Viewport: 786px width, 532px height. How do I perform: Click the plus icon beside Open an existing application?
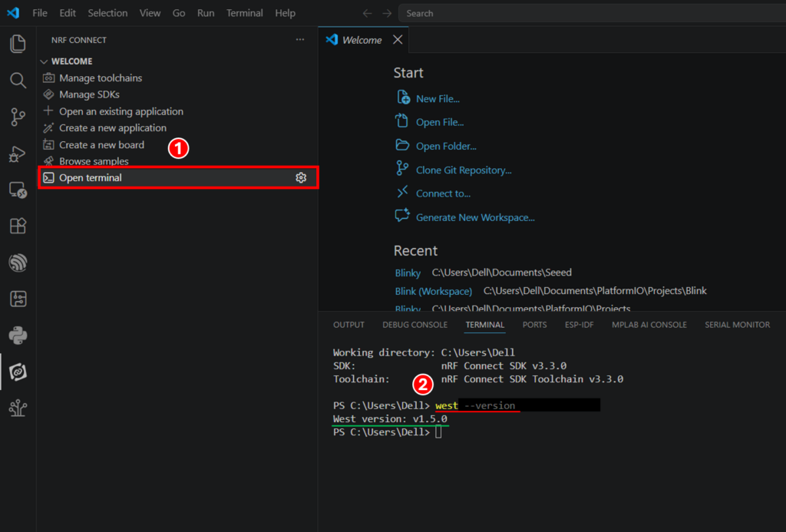tap(48, 111)
